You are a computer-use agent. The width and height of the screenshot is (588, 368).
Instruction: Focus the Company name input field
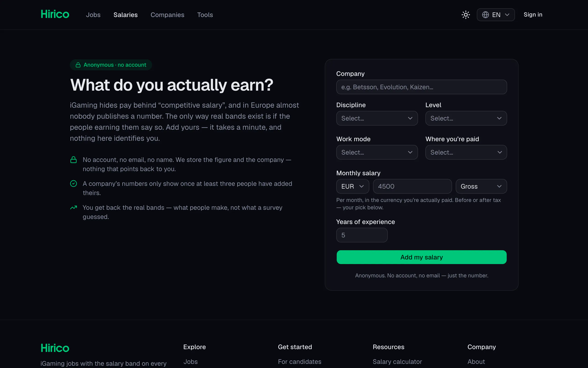pyautogui.click(x=421, y=87)
